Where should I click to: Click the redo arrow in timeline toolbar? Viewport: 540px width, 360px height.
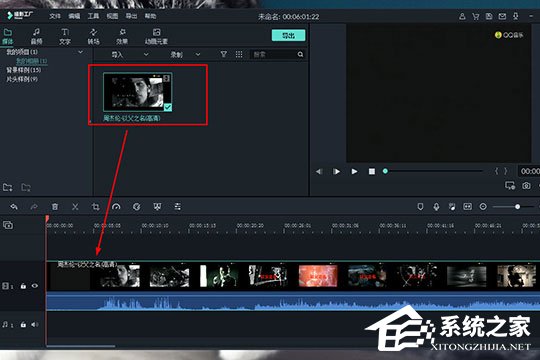34,207
